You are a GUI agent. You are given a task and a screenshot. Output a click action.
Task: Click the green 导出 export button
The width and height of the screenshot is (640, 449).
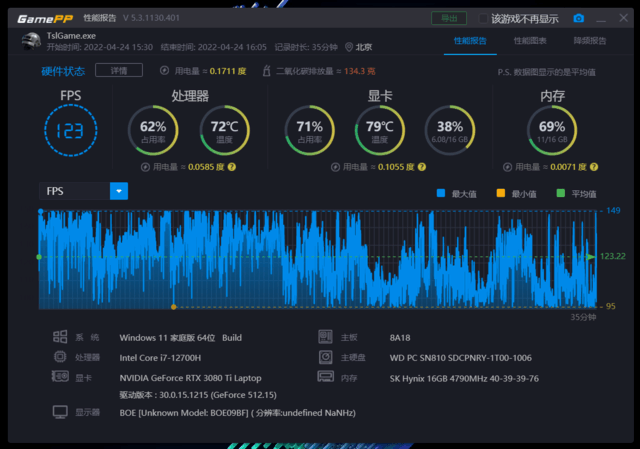coord(448,18)
